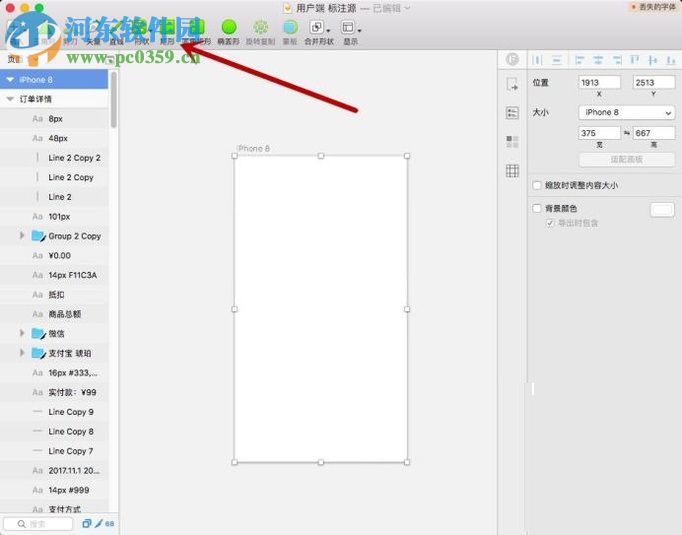Click the width field 375
This screenshot has width=682, height=535.
click(599, 133)
